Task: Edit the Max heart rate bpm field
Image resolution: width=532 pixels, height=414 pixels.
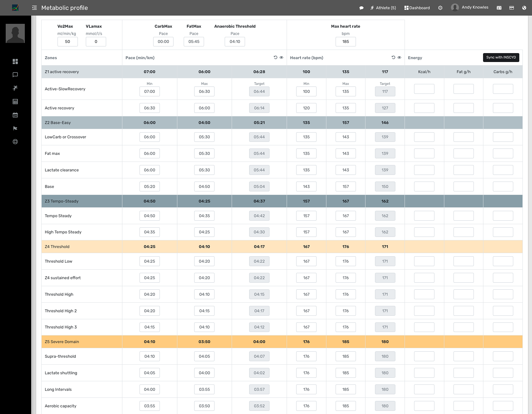Action: click(346, 42)
